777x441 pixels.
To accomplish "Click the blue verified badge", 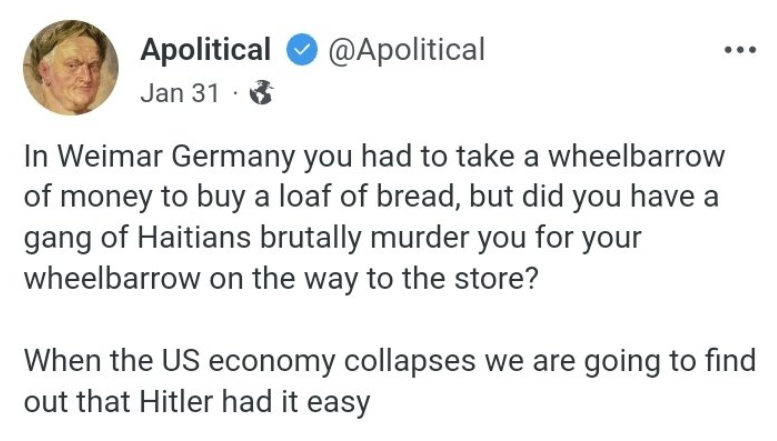I will pos(302,50).
